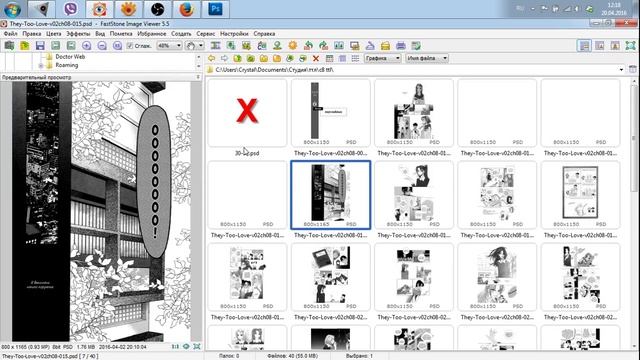This screenshot has height=360, width=640.
Task: Switch to the browser view layout button
Action: click(x=584, y=46)
